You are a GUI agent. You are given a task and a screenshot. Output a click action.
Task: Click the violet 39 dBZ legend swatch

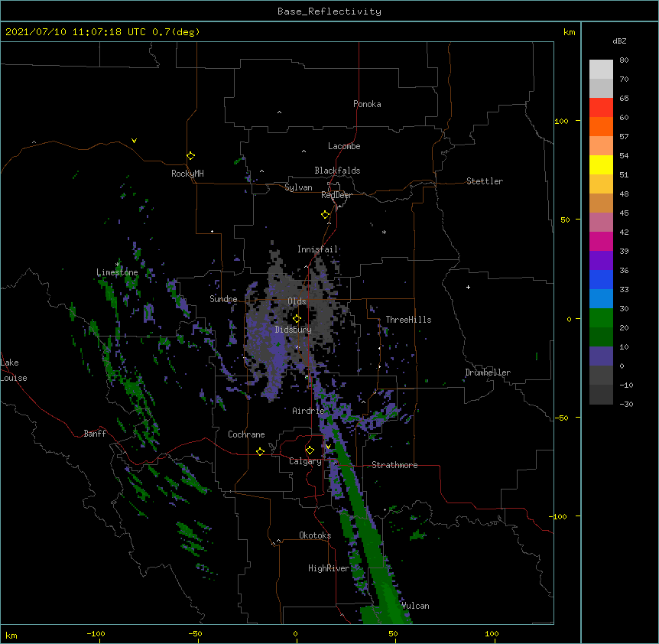pyautogui.click(x=601, y=260)
